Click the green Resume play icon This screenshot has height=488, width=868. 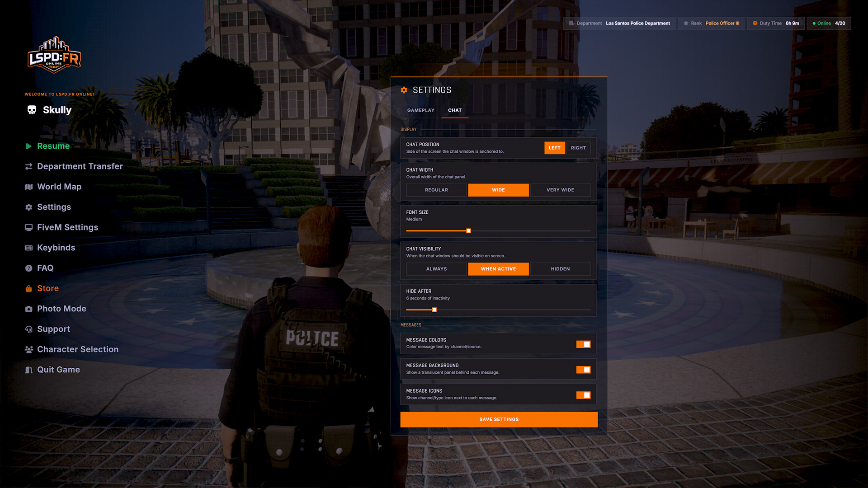(x=28, y=146)
